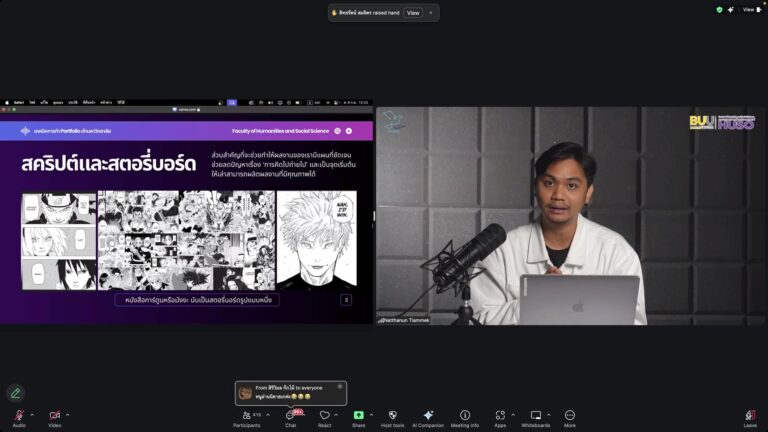Screen dimensions: 768x432
Task: Click the green annotate pencil icon
Action: pyautogui.click(x=16, y=393)
